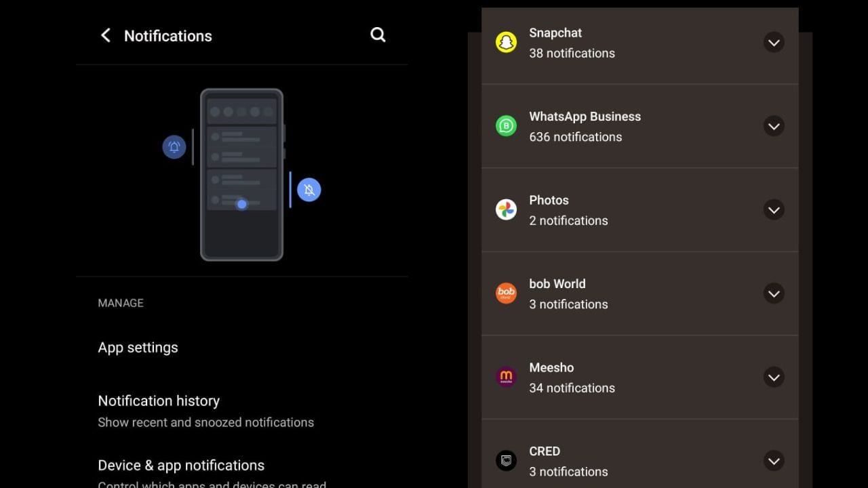The image size is (868, 488).
Task: Click the bob World title text
Action: tap(557, 284)
